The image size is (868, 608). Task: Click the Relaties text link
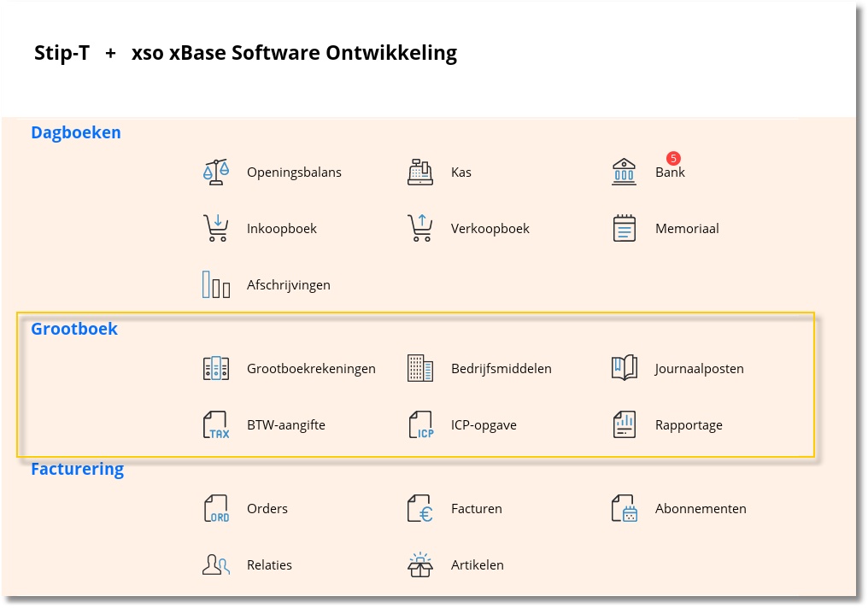pyautogui.click(x=269, y=564)
